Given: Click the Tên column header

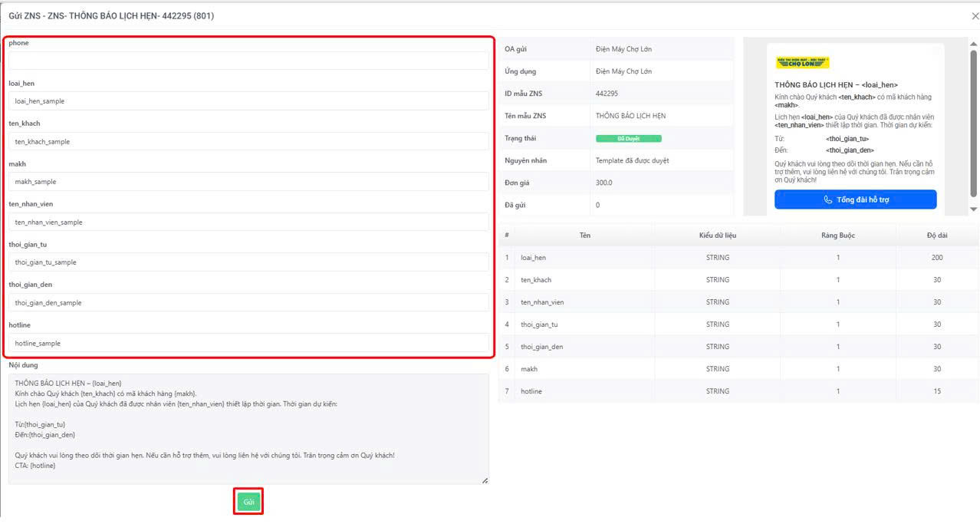Looking at the screenshot, I should tap(585, 235).
